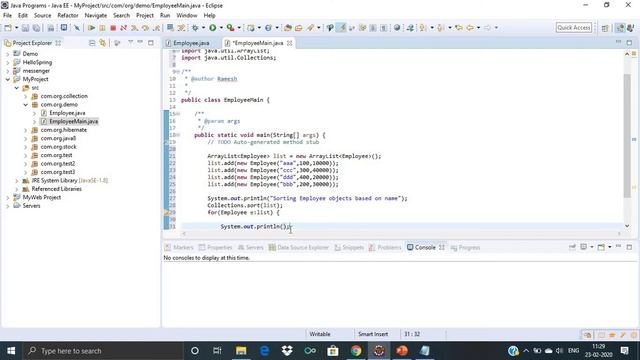640x360 pixels.
Task: Click the Open Perspective icon
Action: point(605,28)
